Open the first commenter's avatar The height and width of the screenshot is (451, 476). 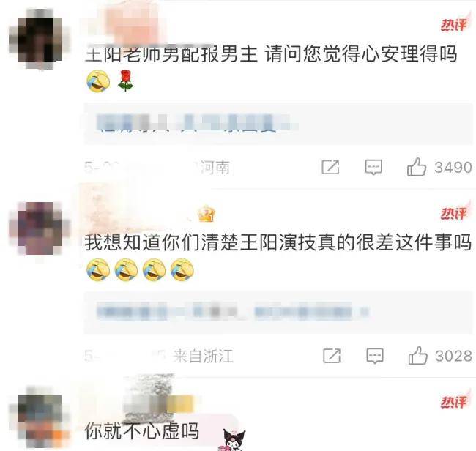pyautogui.click(x=40, y=40)
